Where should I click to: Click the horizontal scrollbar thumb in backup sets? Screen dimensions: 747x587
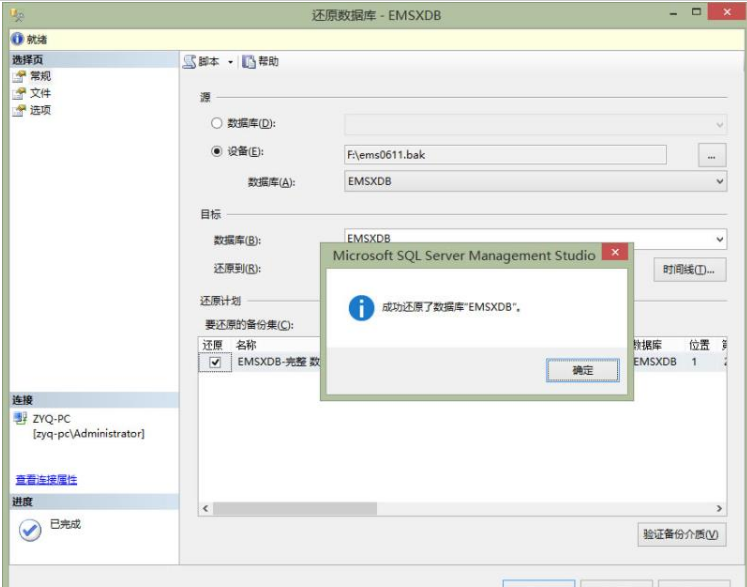point(295,508)
